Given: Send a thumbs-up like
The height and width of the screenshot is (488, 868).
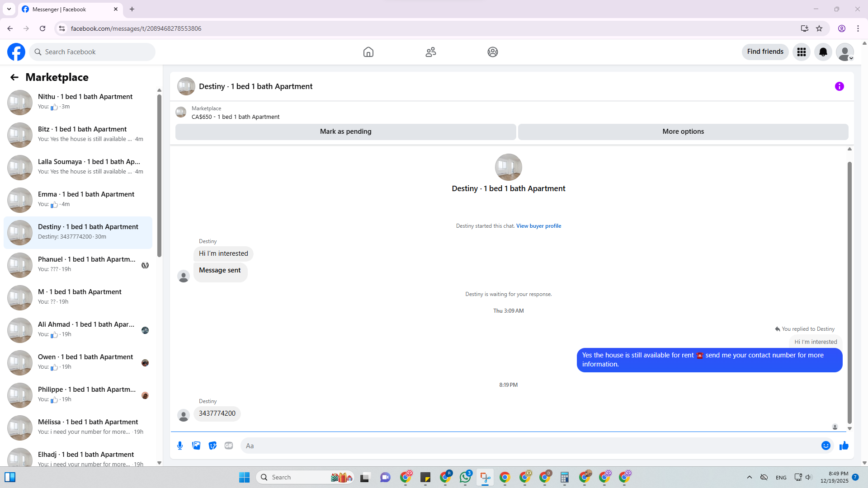Looking at the screenshot, I should point(844,446).
